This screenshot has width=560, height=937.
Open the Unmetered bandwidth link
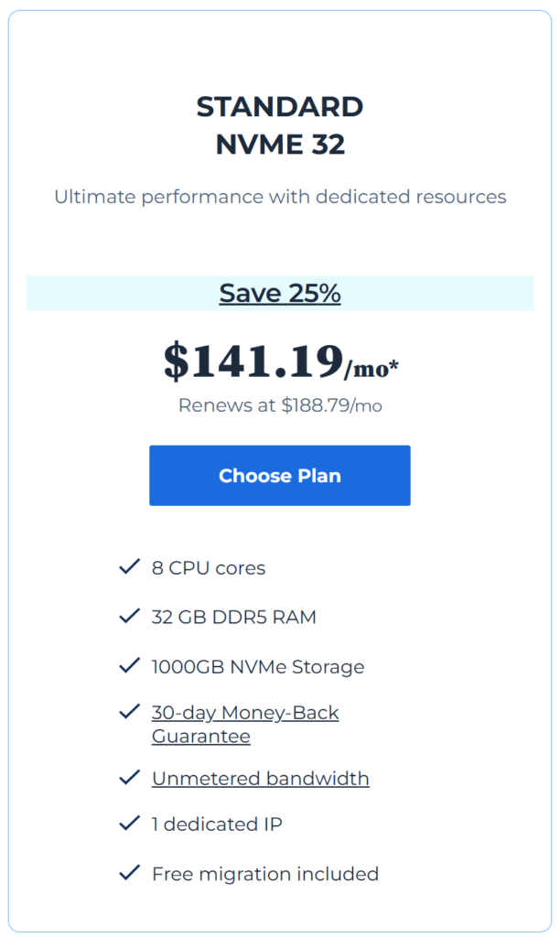click(x=261, y=778)
